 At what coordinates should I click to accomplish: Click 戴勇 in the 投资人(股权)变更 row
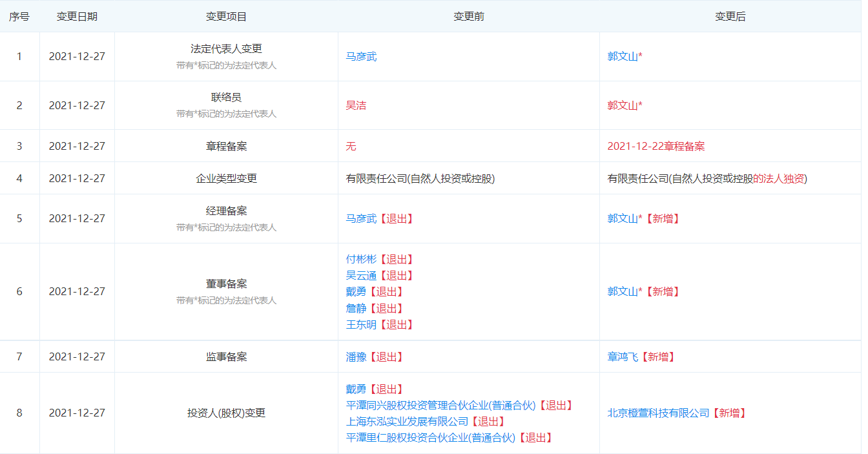click(356, 389)
